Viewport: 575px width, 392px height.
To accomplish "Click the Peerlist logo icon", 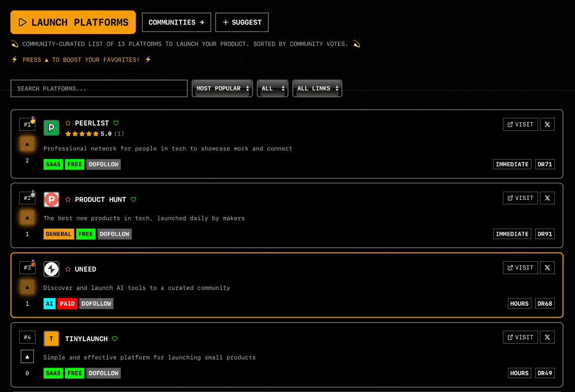I will (51, 127).
